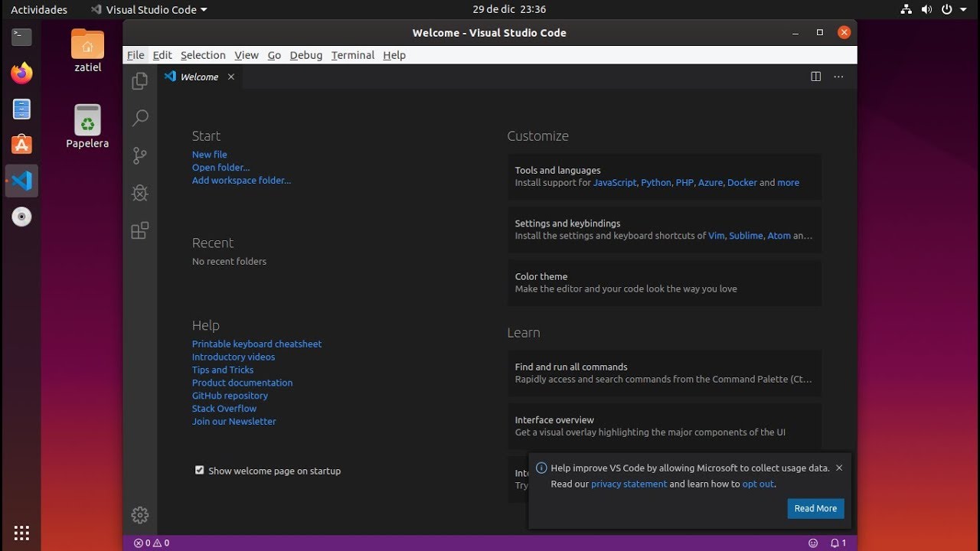Click the opt out link
Image resolution: width=980 pixels, height=551 pixels.
(x=758, y=484)
